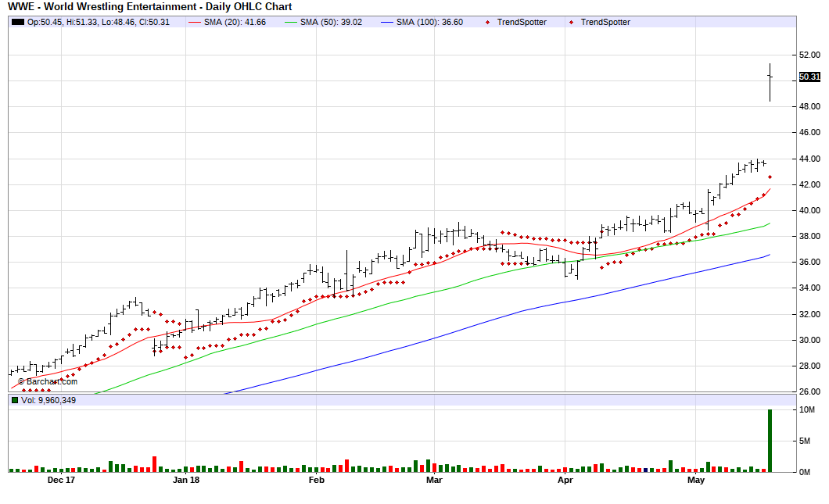
Task: Click the 26.00 price axis label
Action: pyautogui.click(x=809, y=392)
